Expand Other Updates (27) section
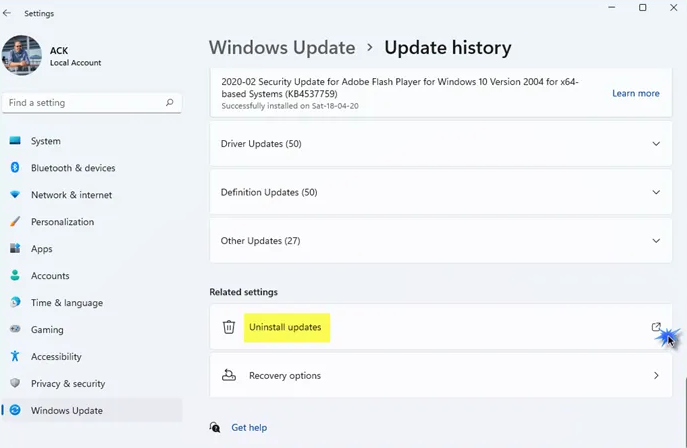Screen dimensions: 687x448 [656, 241]
